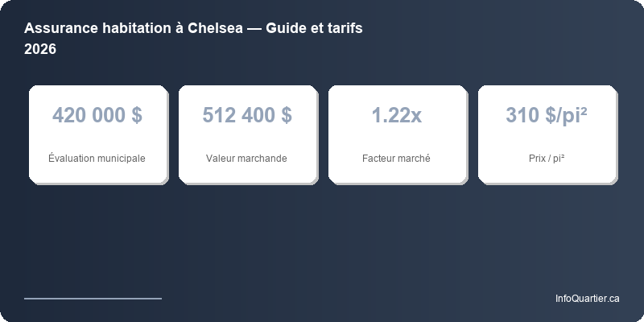Viewport: 644px width, 322px height.
Task: Click the 1.22x market factor value
Action: click(x=397, y=115)
